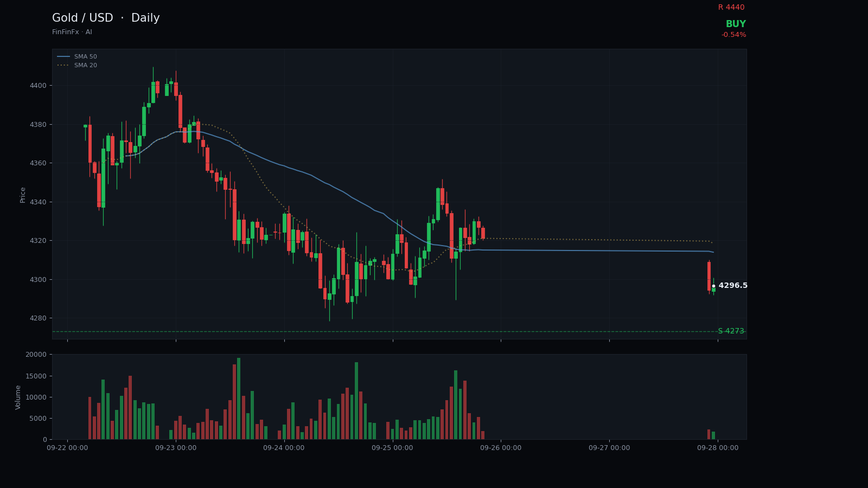The image size is (868, 488).
Task: Click the latest price dot marker
Action: (x=713, y=286)
